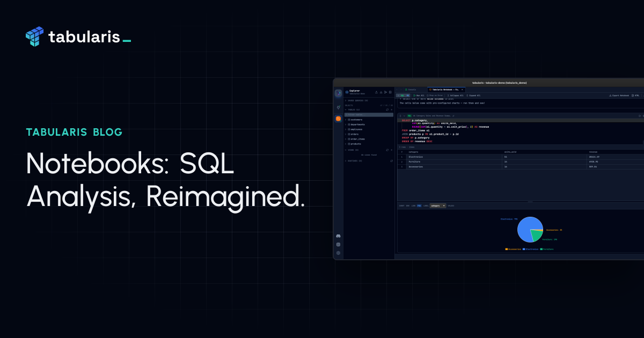Click the Electronics cell in results table
The height and width of the screenshot is (338, 644).
point(454,157)
